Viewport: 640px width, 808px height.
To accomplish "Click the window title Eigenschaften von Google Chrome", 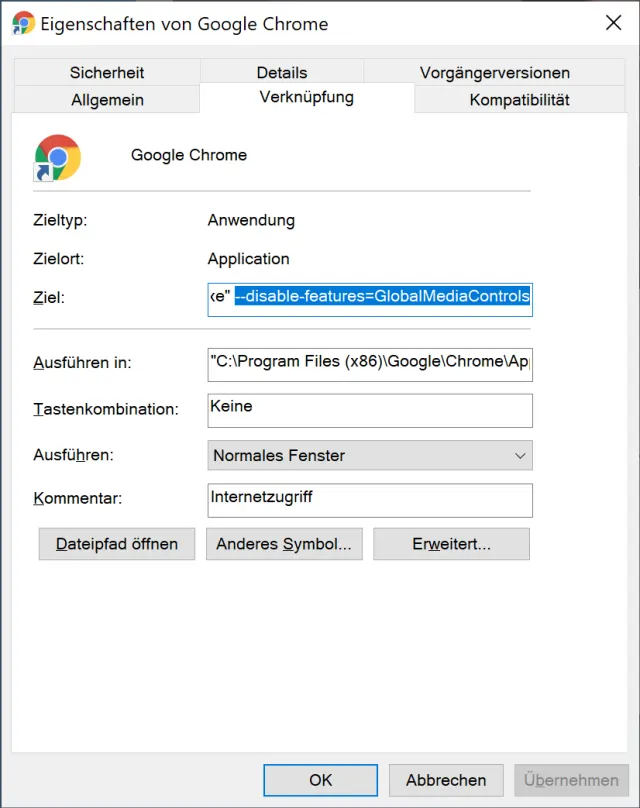I will coord(184,24).
